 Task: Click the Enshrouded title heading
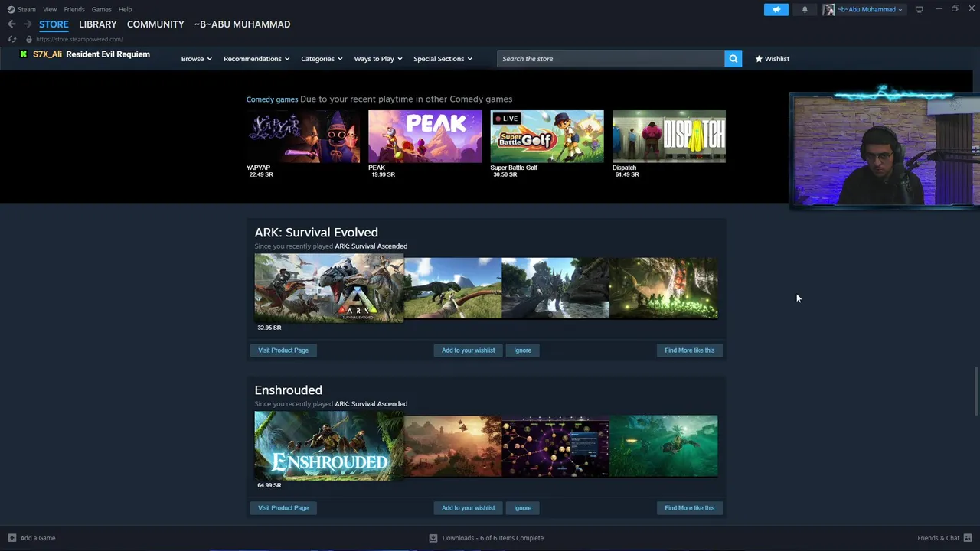coord(288,390)
